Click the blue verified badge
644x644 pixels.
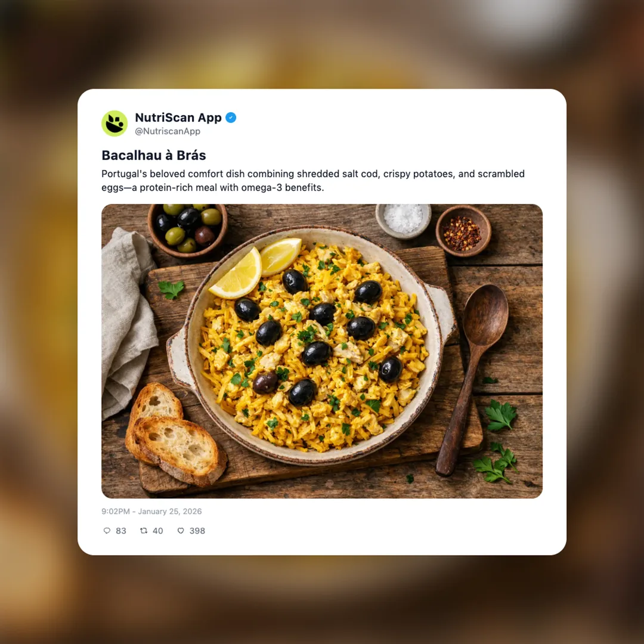tap(231, 117)
